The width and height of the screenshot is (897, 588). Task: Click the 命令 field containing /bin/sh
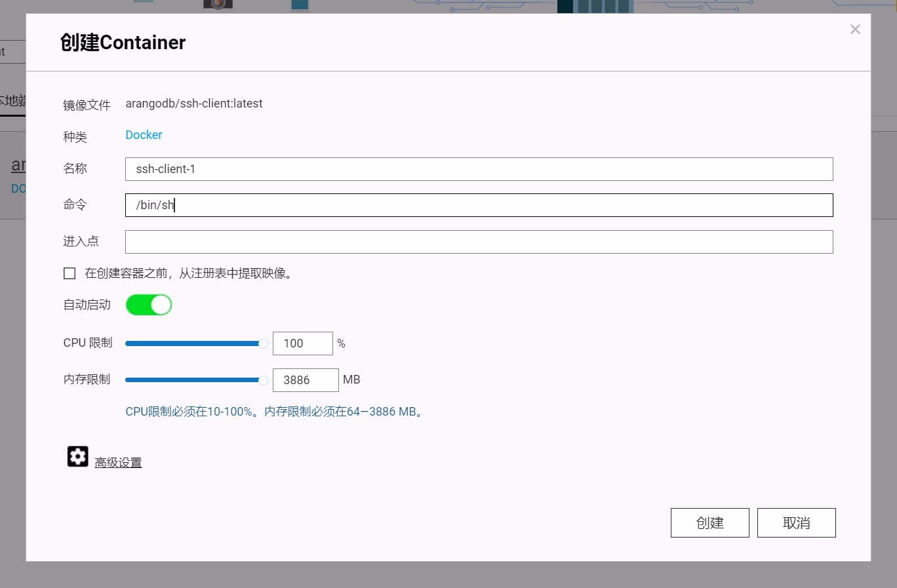click(479, 205)
